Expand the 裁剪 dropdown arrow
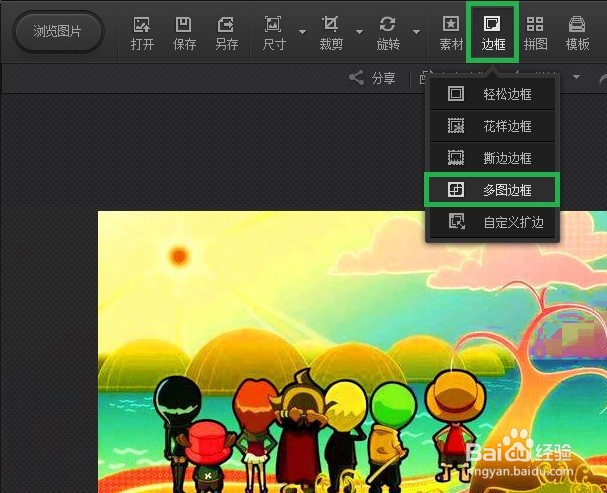 tap(360, 32)
